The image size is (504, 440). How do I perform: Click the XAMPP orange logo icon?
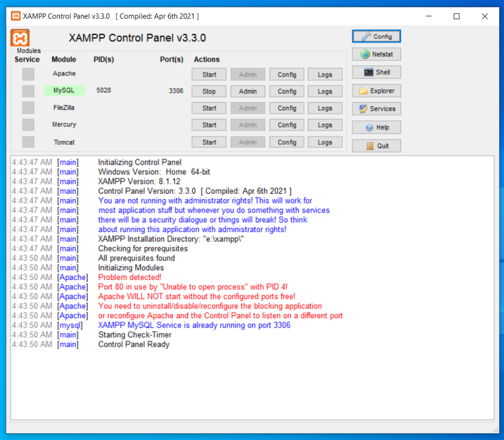coord(20,38)
